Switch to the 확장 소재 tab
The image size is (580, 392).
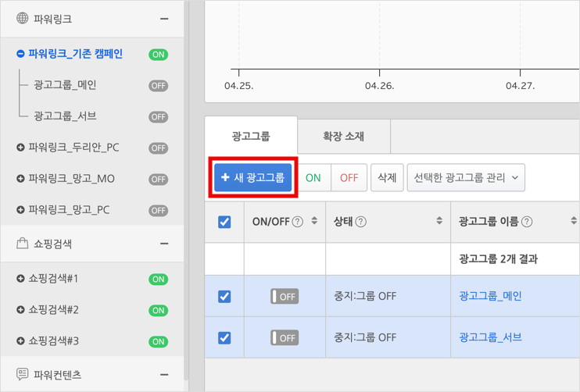click(344, 136)
